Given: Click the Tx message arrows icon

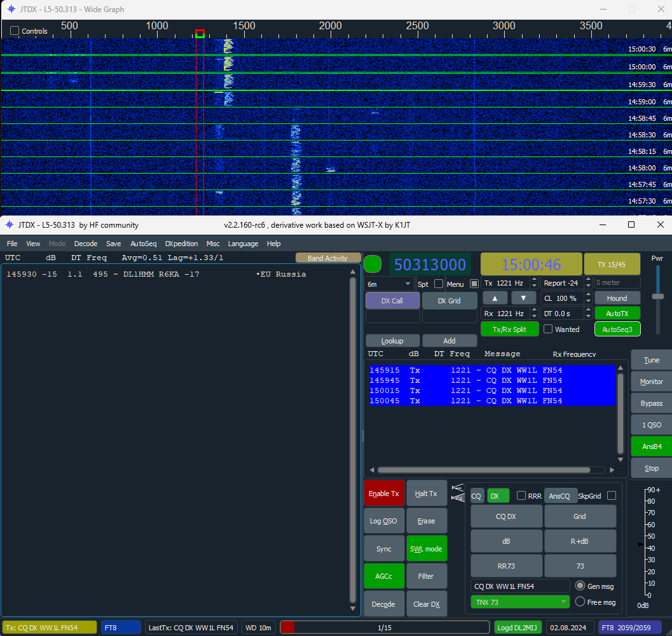Looking at the screenshot, I should click(x=458, y=493).
